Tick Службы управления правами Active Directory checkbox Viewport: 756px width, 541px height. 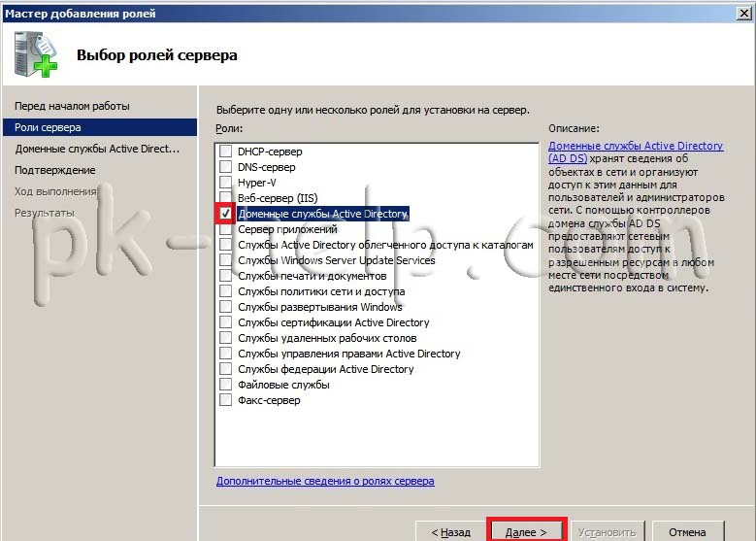pyautogui.click(x=225, y=354)
